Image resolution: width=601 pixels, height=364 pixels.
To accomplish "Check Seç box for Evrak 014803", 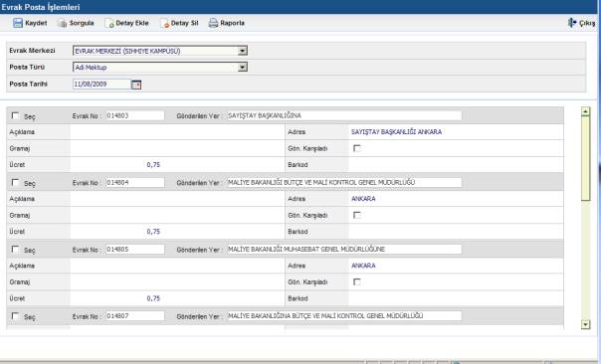I will point(15,115).
